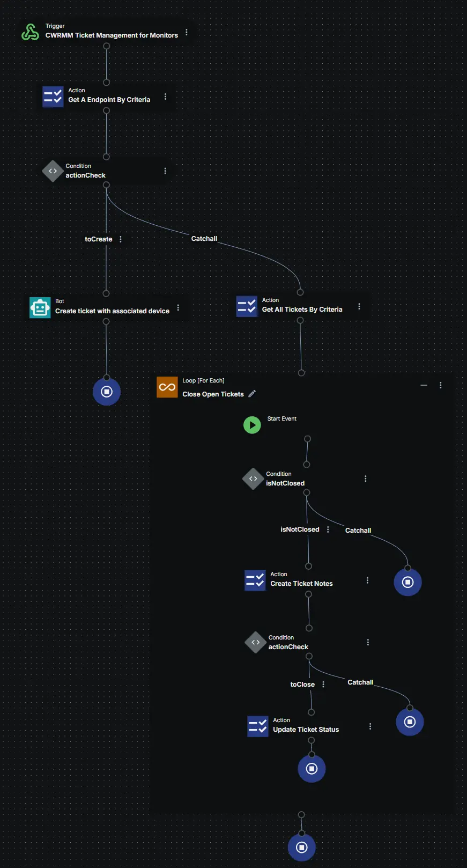The width and height of the screenshot is (467, 868).
Task: Select the Get A Endpoint By Criteria action icon
Action: 53,97
